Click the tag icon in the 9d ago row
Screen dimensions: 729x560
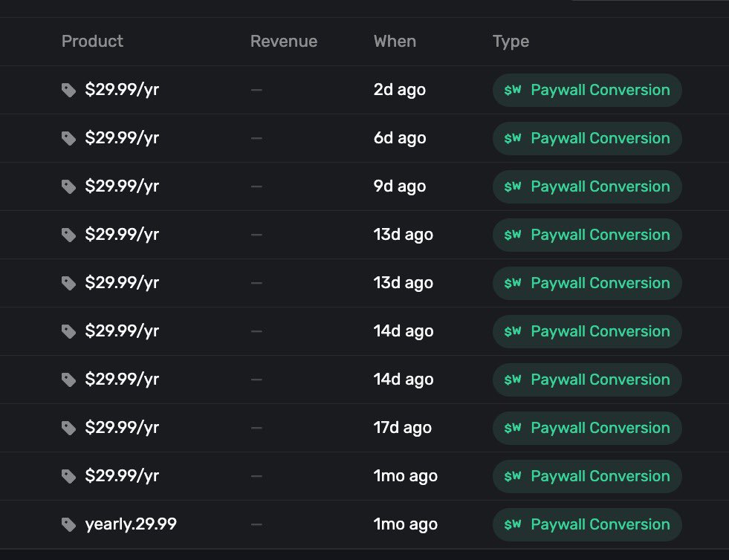[69, 187]
